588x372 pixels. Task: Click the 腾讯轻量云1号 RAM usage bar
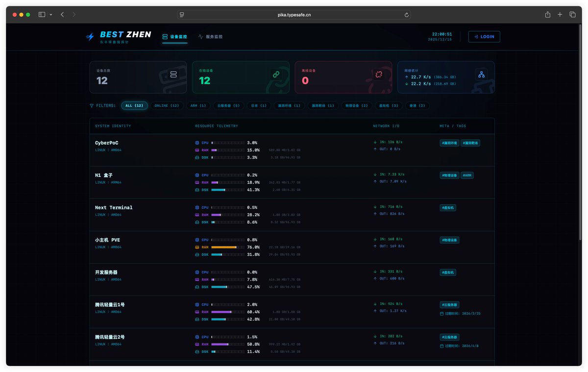pyautogui.click(x=228, y=312)
